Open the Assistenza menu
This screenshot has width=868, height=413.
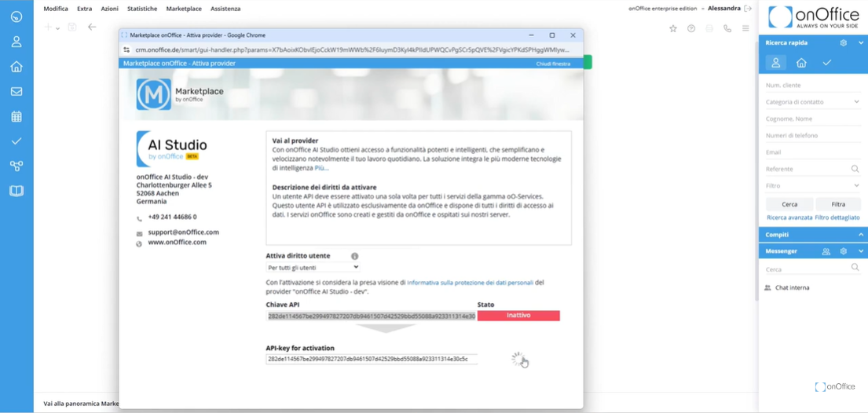pos(225,9)
